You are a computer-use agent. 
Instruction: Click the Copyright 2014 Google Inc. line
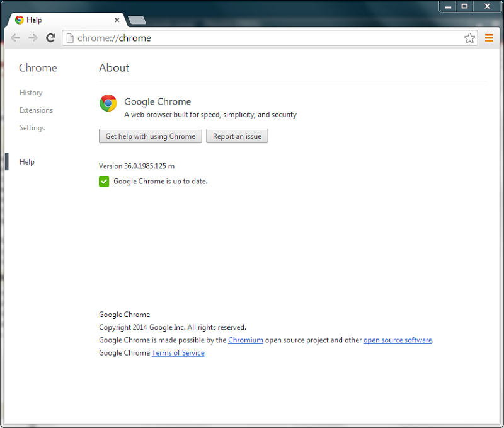172,327
